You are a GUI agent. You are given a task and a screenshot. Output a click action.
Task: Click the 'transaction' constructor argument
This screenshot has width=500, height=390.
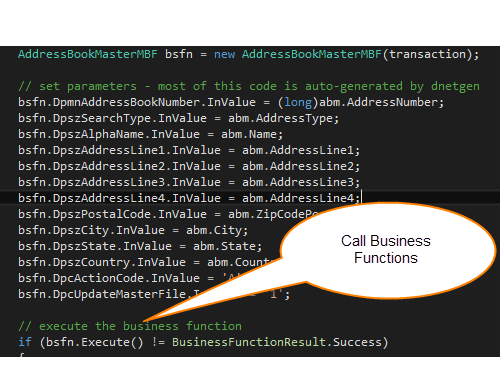coord(427,54)
